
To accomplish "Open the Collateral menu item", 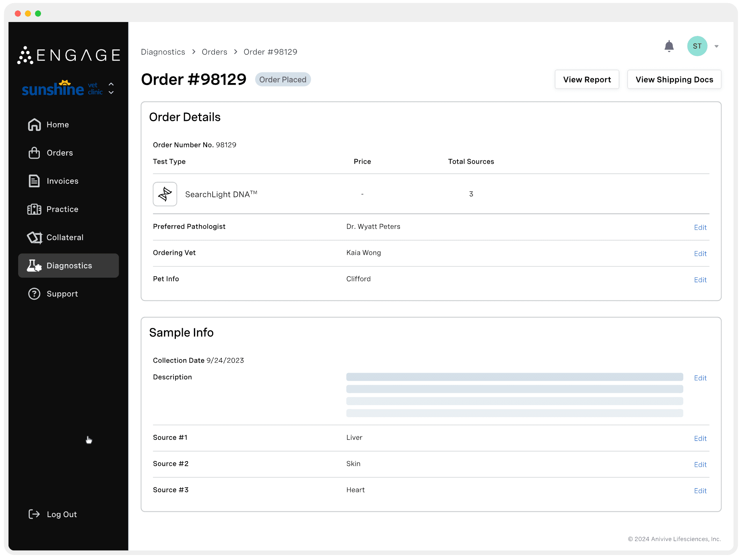I will click(68, 238).
